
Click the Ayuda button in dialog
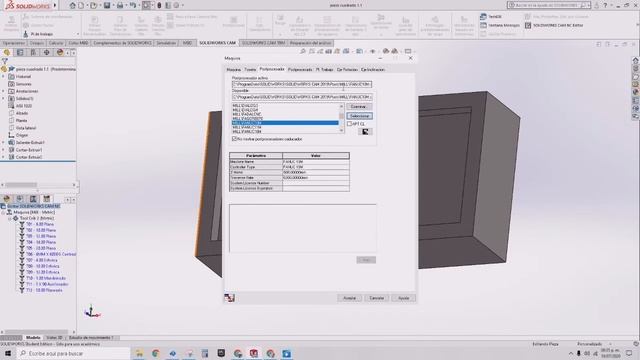click(403, 298)
